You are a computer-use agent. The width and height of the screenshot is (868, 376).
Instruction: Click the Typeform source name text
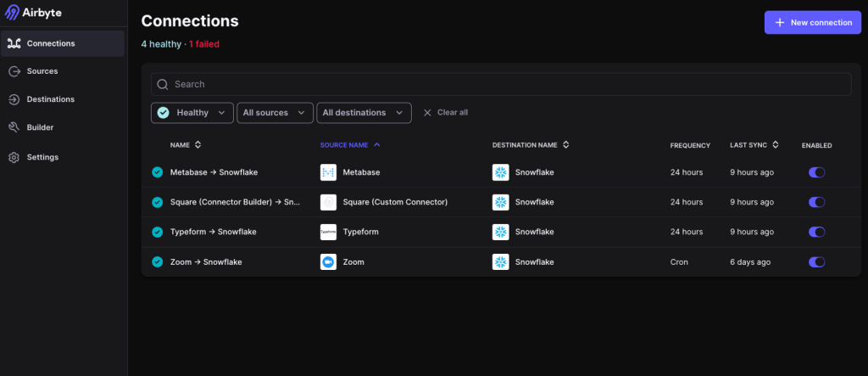point(361,232)
